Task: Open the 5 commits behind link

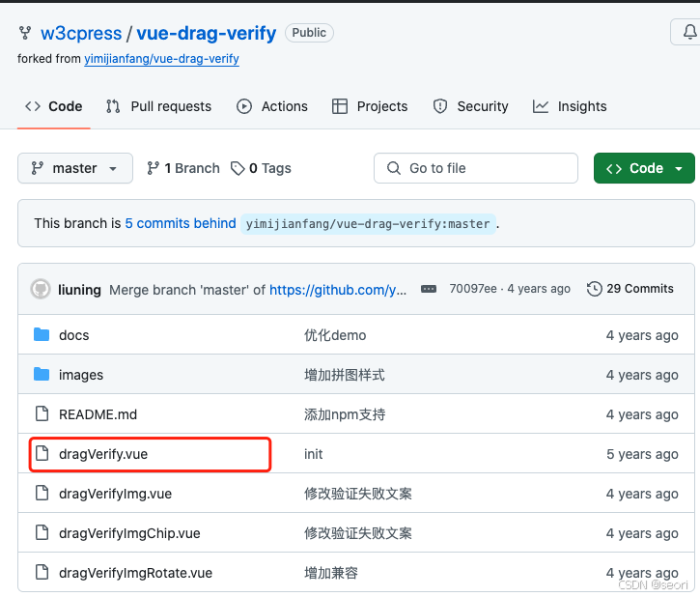Action: coord(181,223)
